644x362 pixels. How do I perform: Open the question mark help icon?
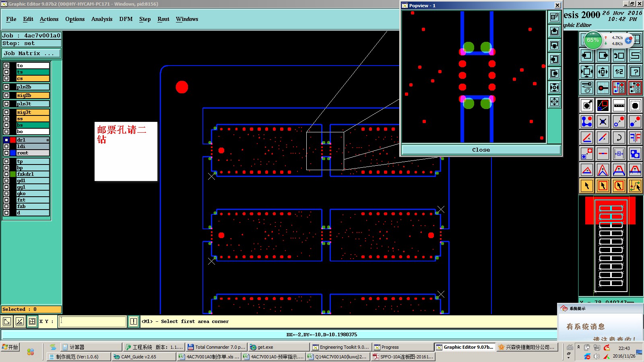pyautogui.click(x=635, y=72)
